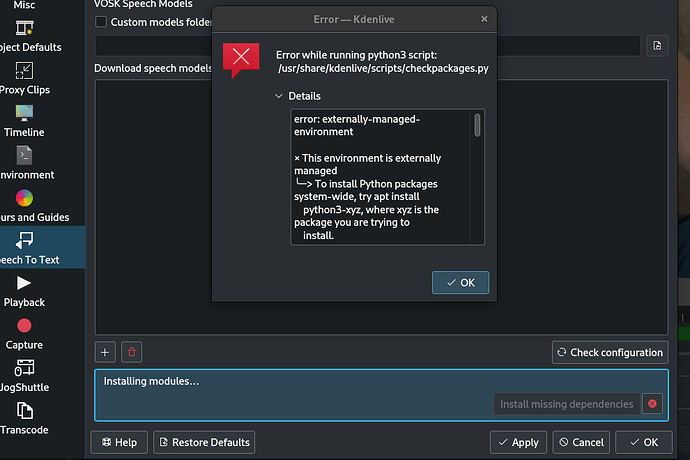Click the 'Error while running python3 script:' message
Image resolution: width=690 pixels, height=460 pixels.
[356, 55]
